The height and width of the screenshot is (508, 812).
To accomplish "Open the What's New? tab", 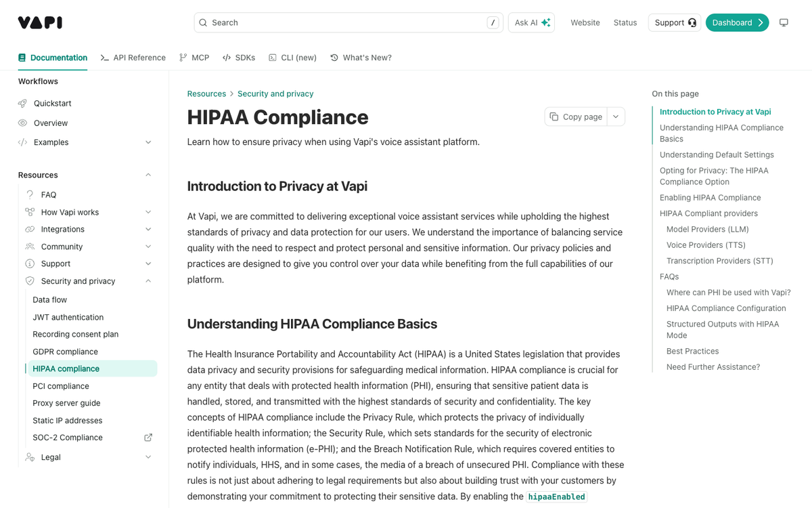I will [x=361, y=58].
